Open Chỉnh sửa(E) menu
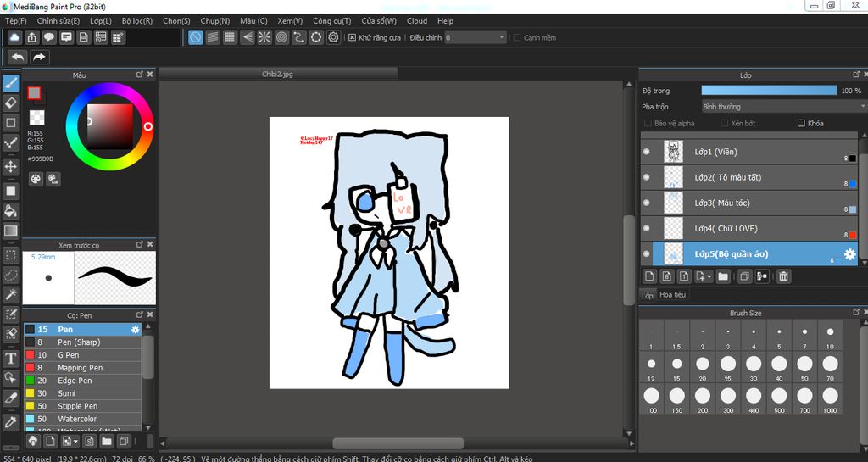 click(x=58, y=21)
